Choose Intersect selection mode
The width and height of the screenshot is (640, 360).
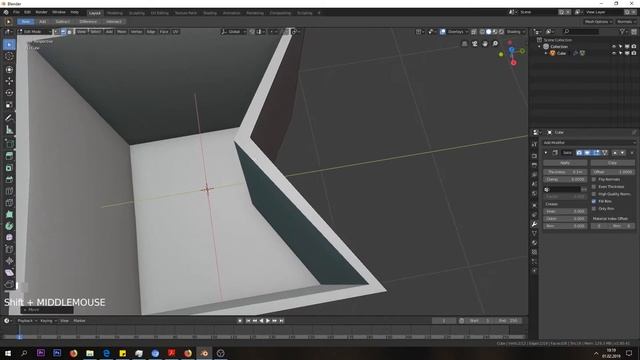[x=113, y=22]
